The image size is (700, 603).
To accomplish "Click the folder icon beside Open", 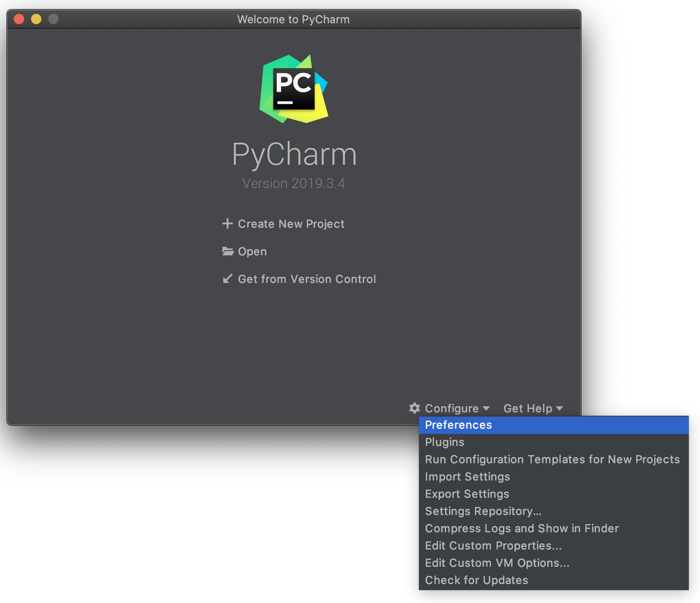I will [228, 251].
